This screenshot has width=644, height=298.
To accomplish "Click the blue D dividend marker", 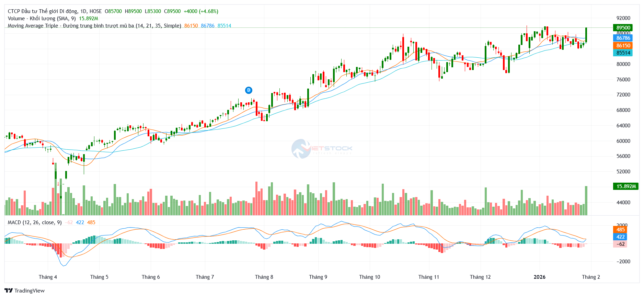I will click(249, 90).
